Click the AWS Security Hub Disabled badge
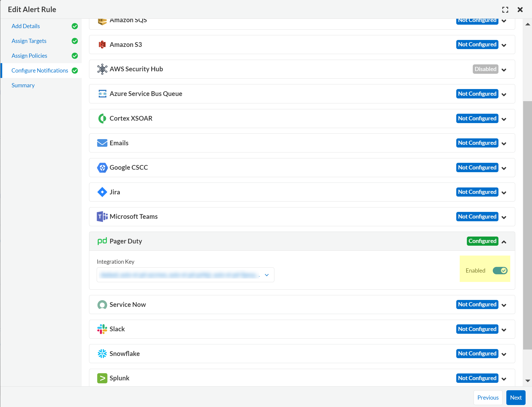This screenshot has height=407, width=532. (485, 69)
